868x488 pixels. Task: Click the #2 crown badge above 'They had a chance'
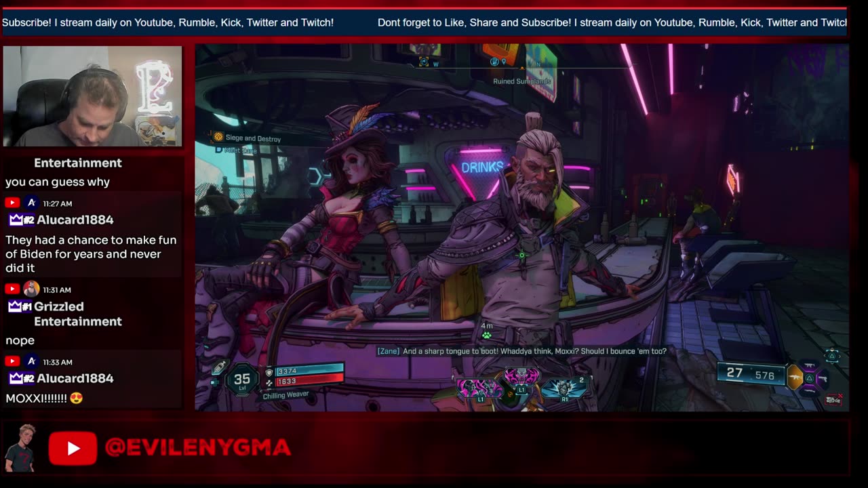coord(21,220)
